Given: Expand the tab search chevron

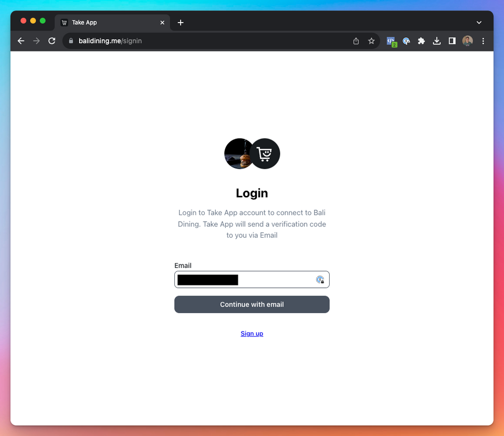Looking at the screenshot, I should coord(479,23).
